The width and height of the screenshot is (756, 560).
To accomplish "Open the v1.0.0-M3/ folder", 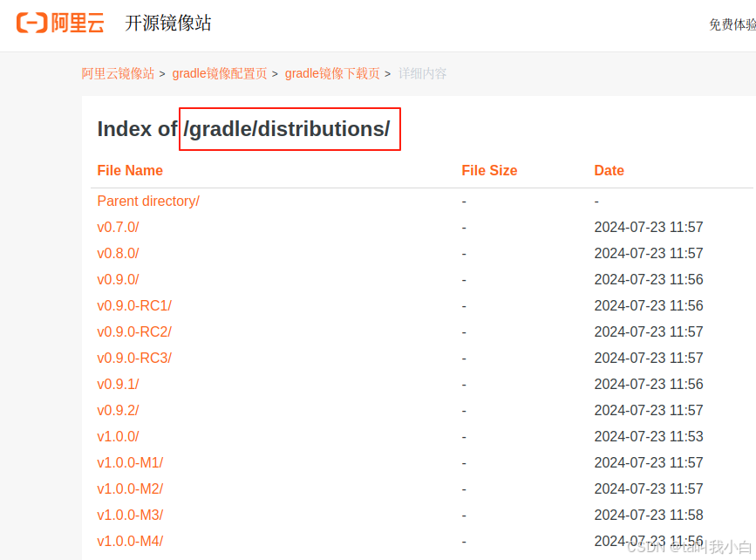I will pyautogui.click(x=130, y=515).
